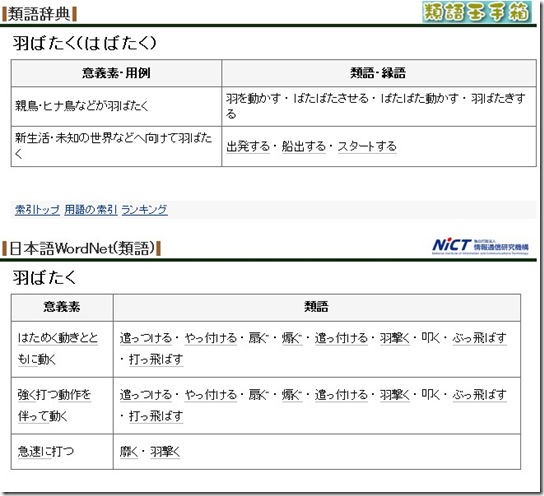Follow the スタートする synonym link
This screenshot has width=544, height=496.
[x=367, y=146]
